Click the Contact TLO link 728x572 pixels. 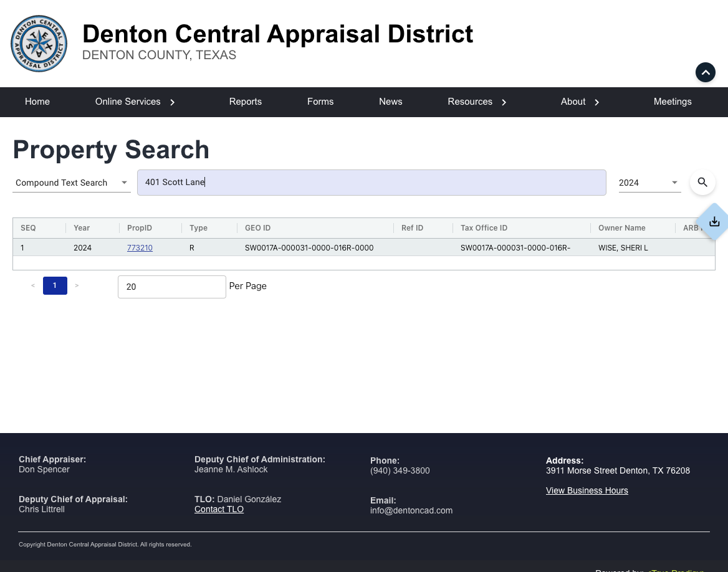[219, 509]
